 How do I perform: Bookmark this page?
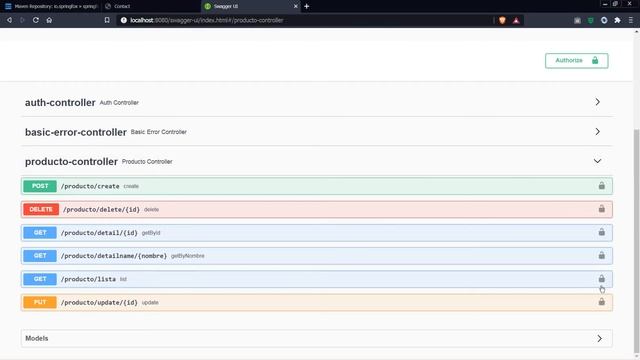[x=107, y=20]
